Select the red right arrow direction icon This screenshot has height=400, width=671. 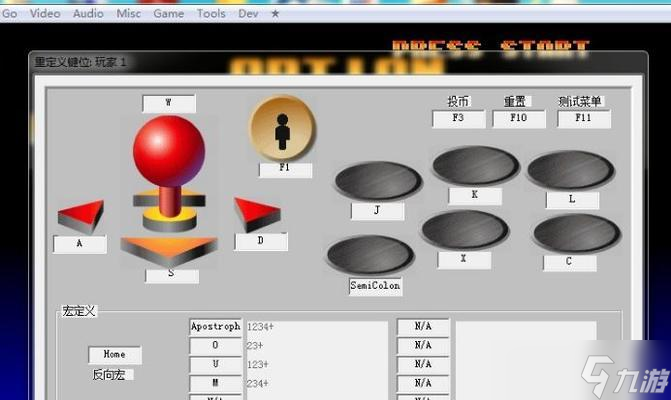pyautogui.click(x=256, y=212)
